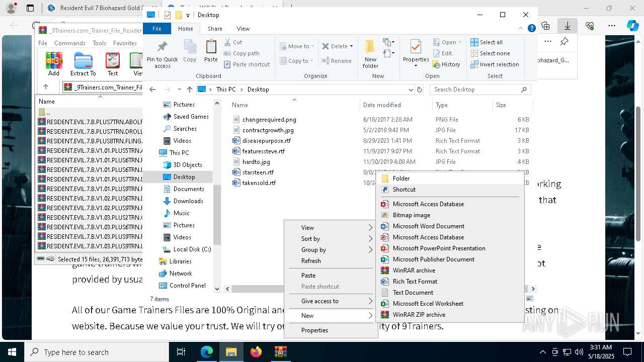Screen dimensions: 644x362
Task: Click the Back navigation arrow in Explorer
Action: pyautogui.click(x=152, y=89)
